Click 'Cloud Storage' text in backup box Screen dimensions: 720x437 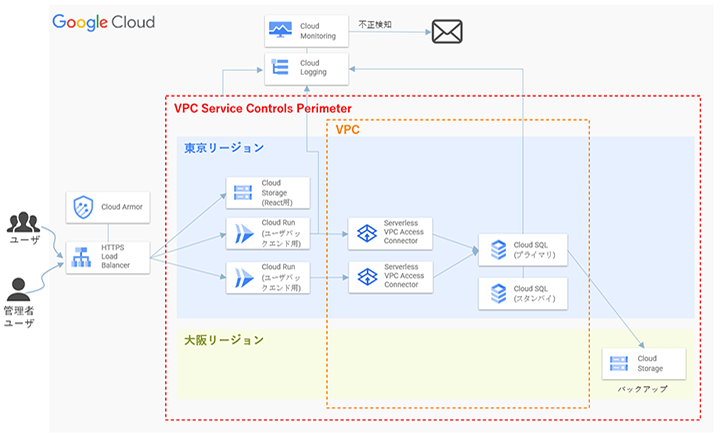(x=650, y=364)
